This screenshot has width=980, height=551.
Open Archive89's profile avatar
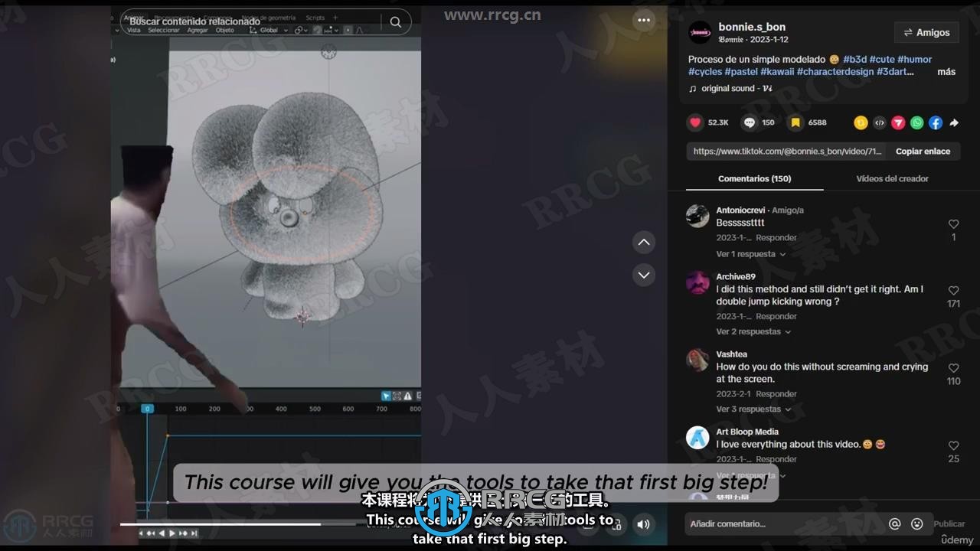pos(697,282)
